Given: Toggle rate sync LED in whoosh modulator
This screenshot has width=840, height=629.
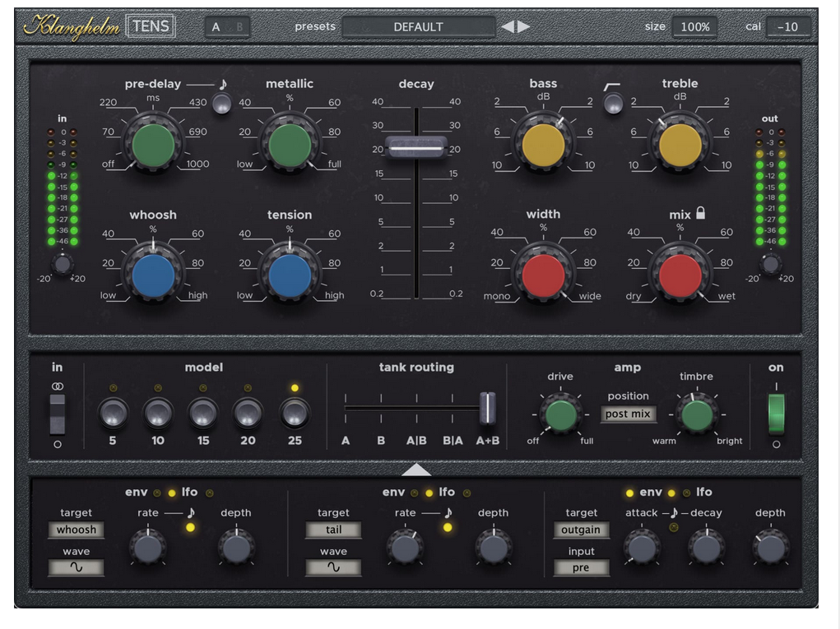Looking at the screenshot, I should tap(190, 527).
